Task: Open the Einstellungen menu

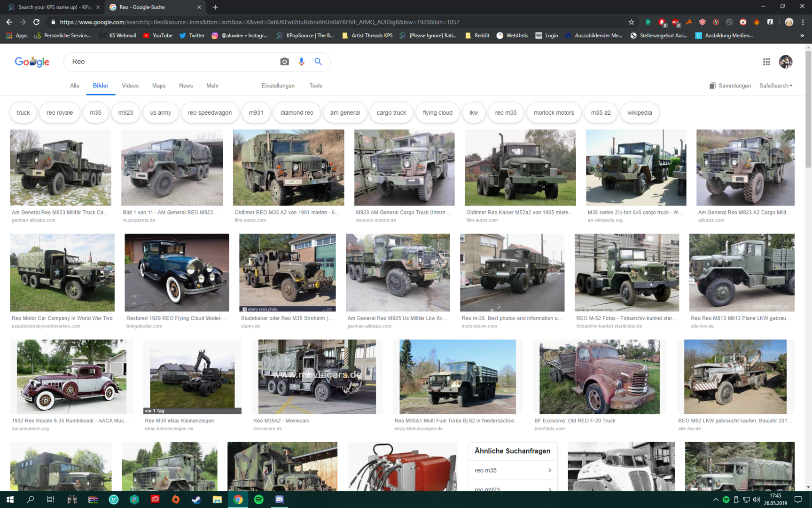Action: [278, 86]
